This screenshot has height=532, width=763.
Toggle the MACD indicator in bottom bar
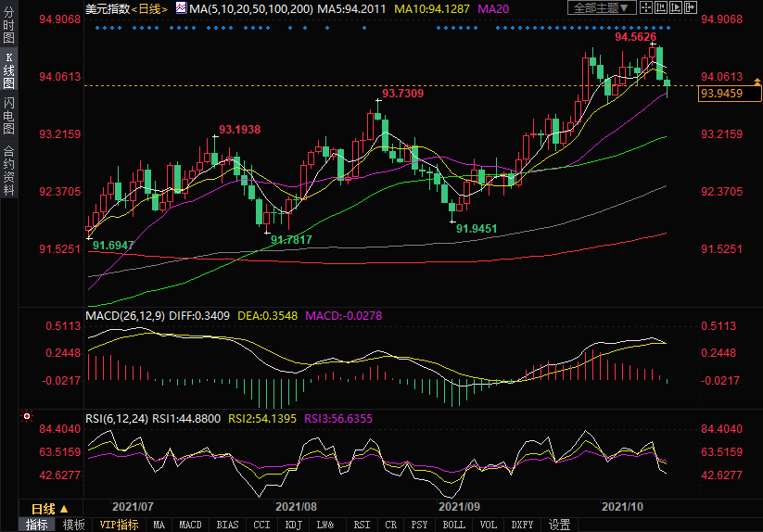(190, 525)
